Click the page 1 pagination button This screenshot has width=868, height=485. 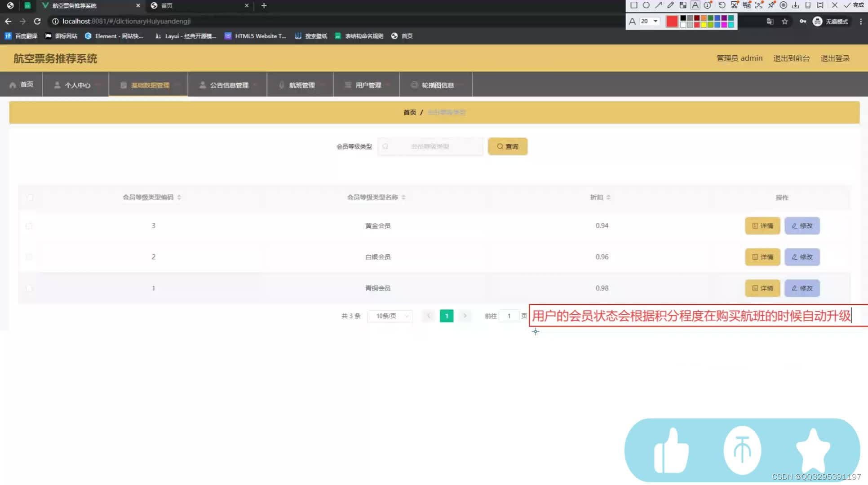pos(447,316)
